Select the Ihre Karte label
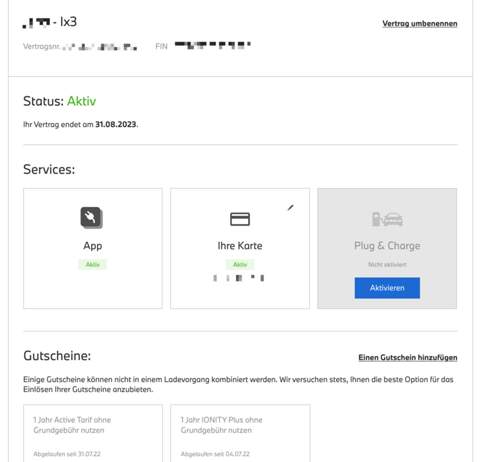The width and height of the screenshot is (500, 462). (240, 246)
